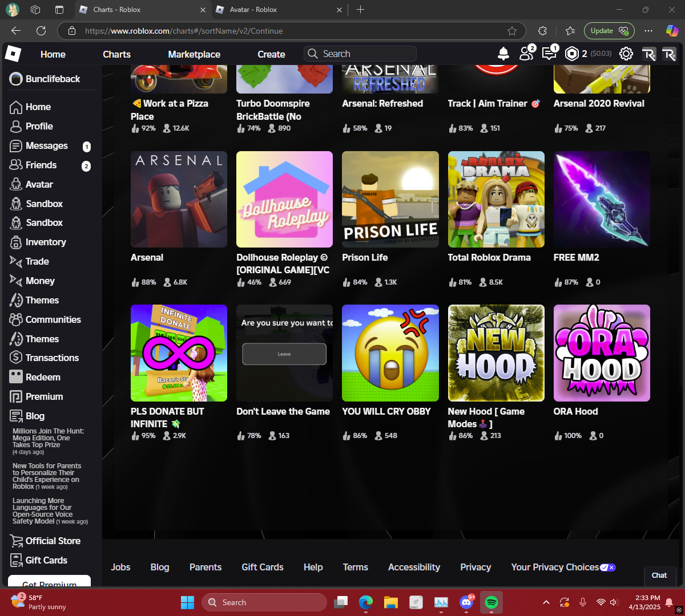Image resolution: width=685 pixels, height=616 pixels.
Task: Open the friend requests icon with badge 2
Action: (526, 54)
